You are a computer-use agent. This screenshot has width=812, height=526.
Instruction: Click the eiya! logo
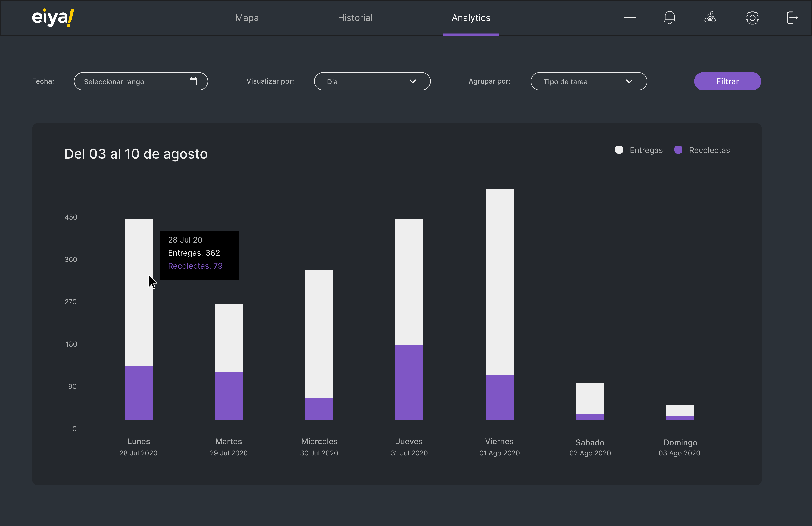tap(53, 17)
